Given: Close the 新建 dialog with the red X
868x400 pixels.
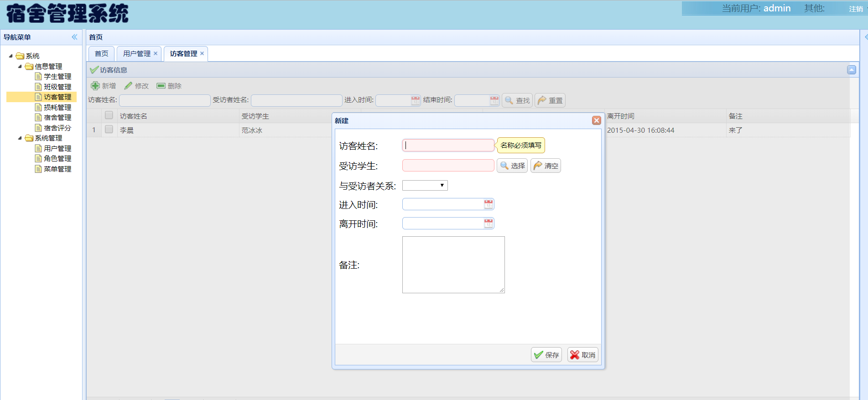Looking at the screenshot, I should [596, 120].
